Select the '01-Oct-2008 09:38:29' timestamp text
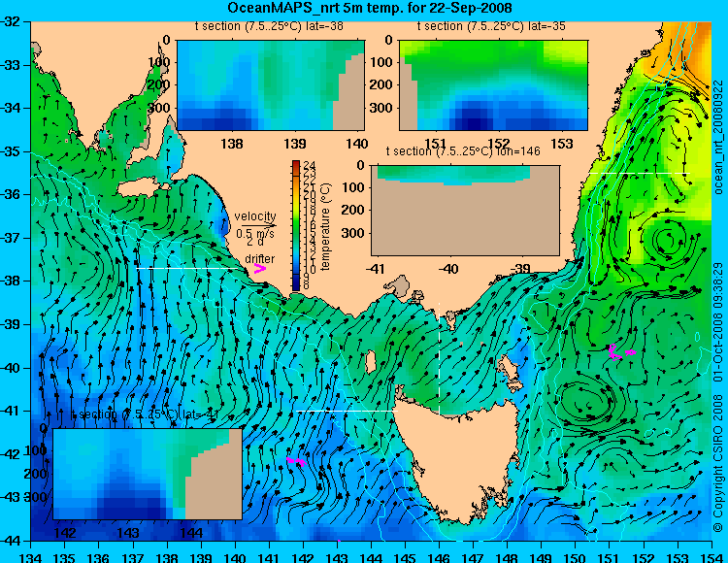The width and height of the screenshot is (728, 563). click(718, 321)
